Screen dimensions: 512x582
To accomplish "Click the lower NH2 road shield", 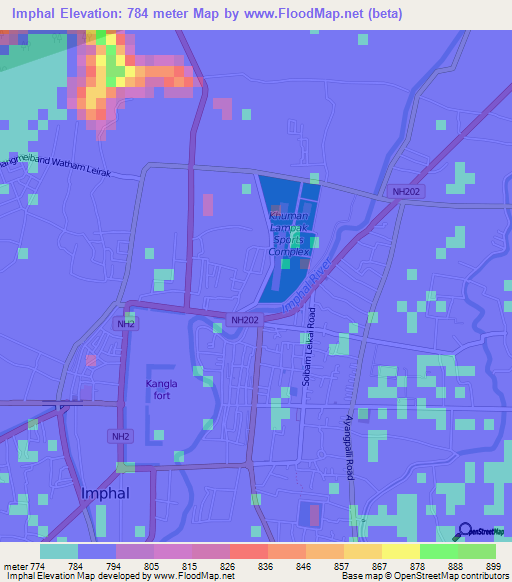I will 120,436.
